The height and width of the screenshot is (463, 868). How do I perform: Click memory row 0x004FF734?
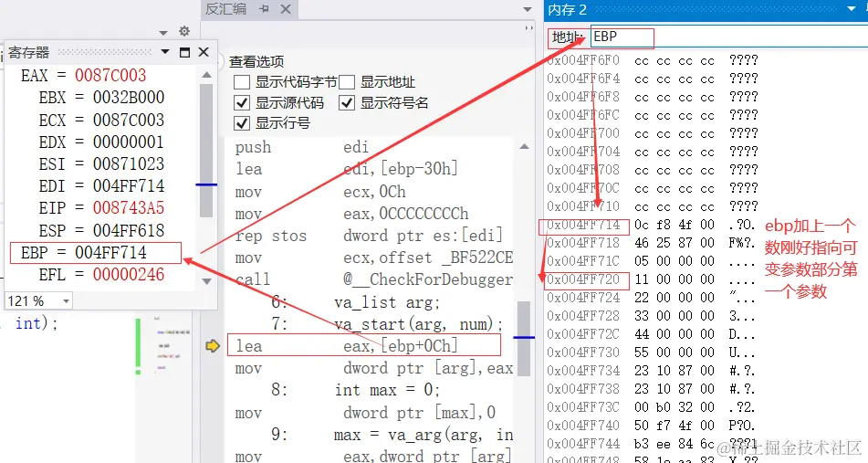coord(652,371)
